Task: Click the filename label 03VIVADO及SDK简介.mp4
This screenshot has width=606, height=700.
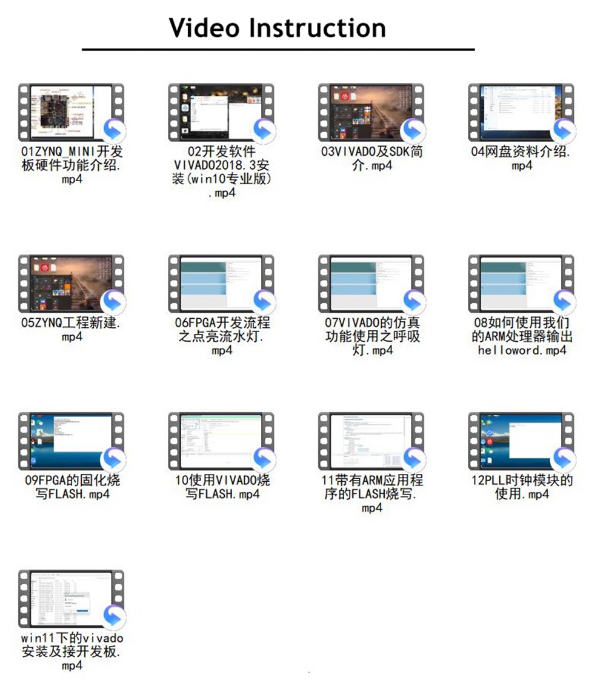Action: coord(371,158)
